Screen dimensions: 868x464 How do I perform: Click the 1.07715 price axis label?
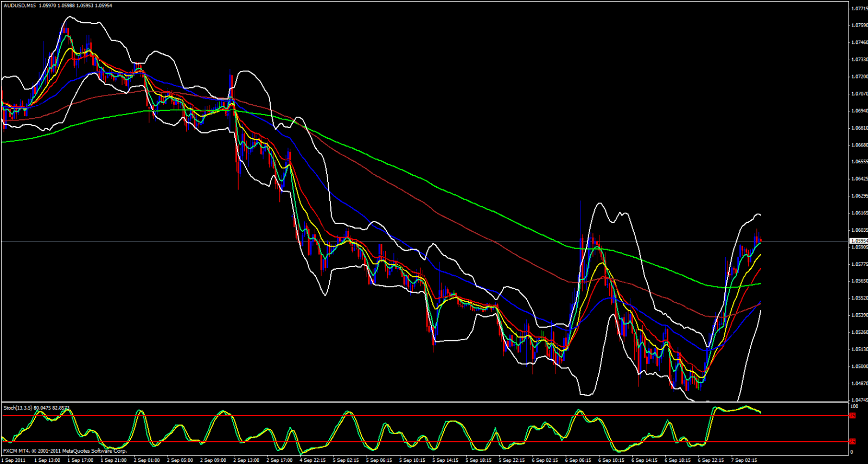point(859,9)
